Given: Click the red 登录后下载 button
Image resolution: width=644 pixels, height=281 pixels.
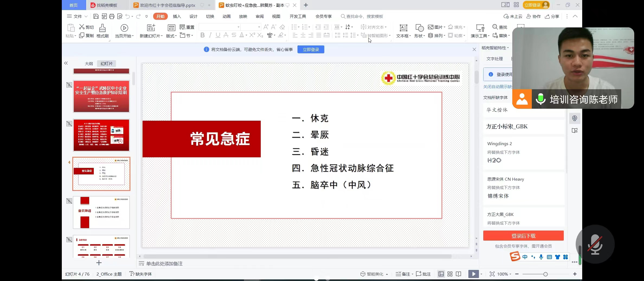Looking at the screenshot, I should [523, 236].
